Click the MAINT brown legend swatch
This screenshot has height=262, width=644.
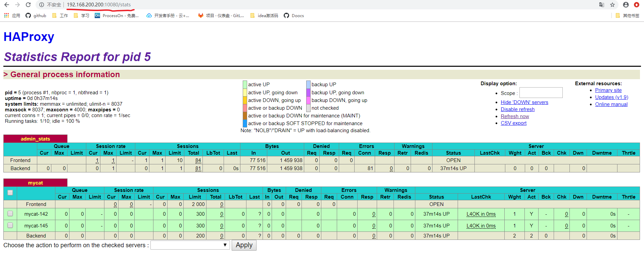[245, 116]
